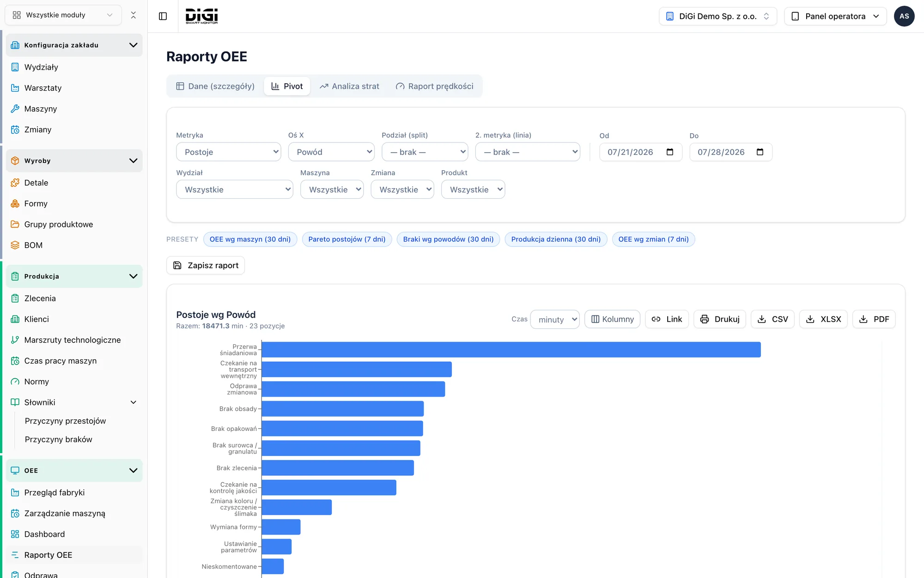The image size is (924, 578).
Task: Click the Zlecenia clipboard icon
Action: click(x=15, y=298)
